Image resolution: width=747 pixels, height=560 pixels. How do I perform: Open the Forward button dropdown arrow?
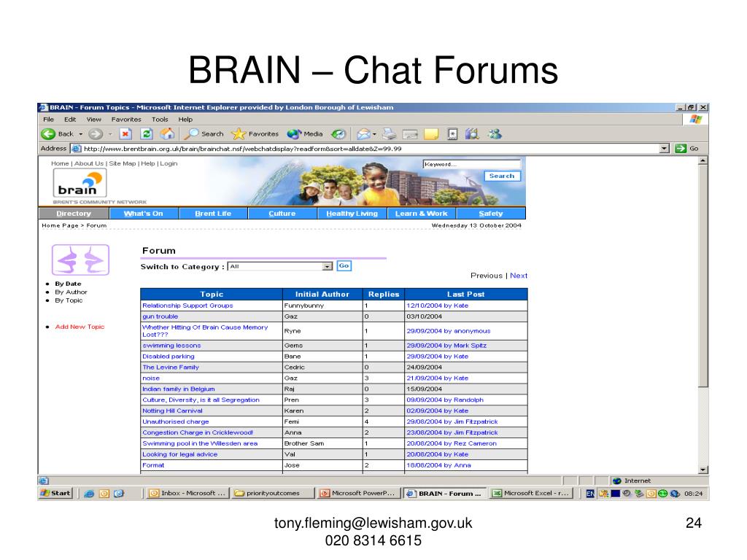coord(110,134)
